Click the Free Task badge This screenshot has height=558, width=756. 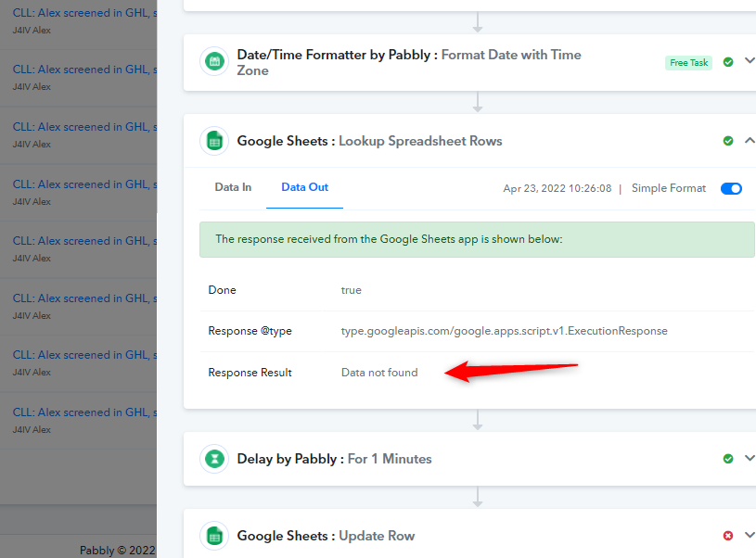pos(688,63)
